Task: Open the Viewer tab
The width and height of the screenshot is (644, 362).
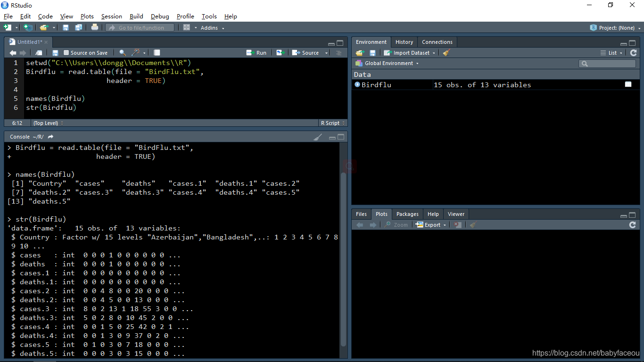Action: 456,214
